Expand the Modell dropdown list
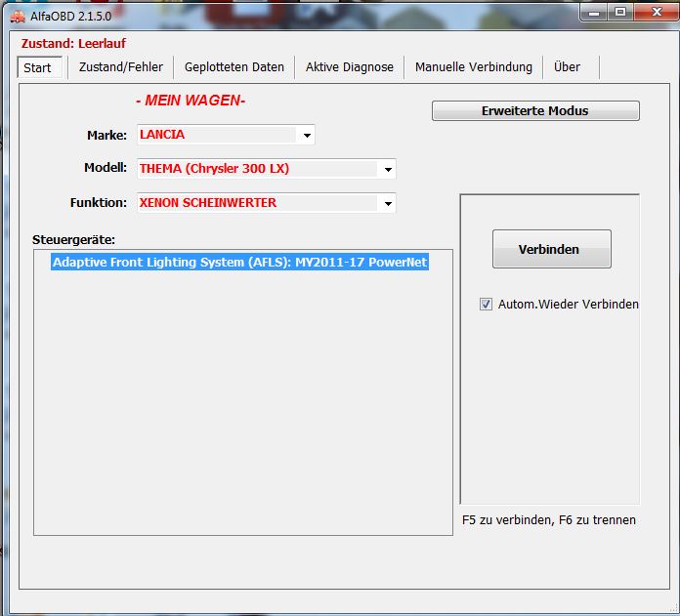The width and height of the screenshot is (680, 616). tap(388, 169)
